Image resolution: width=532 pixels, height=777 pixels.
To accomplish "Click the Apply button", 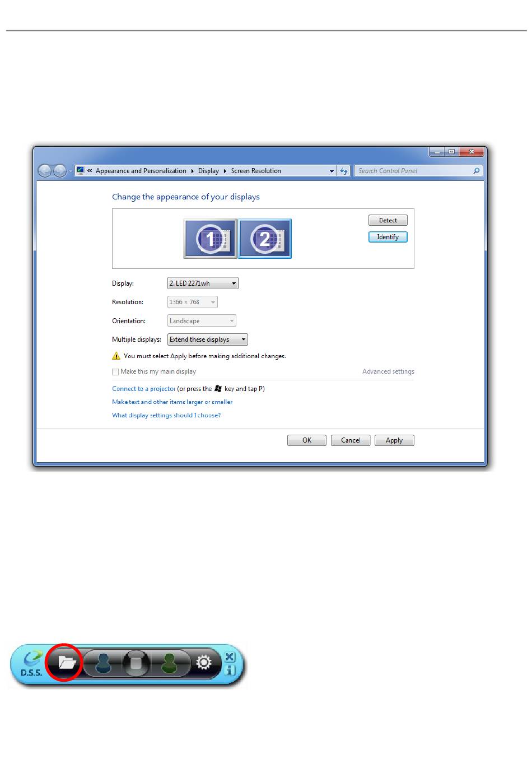I will [x=394, y=440].
